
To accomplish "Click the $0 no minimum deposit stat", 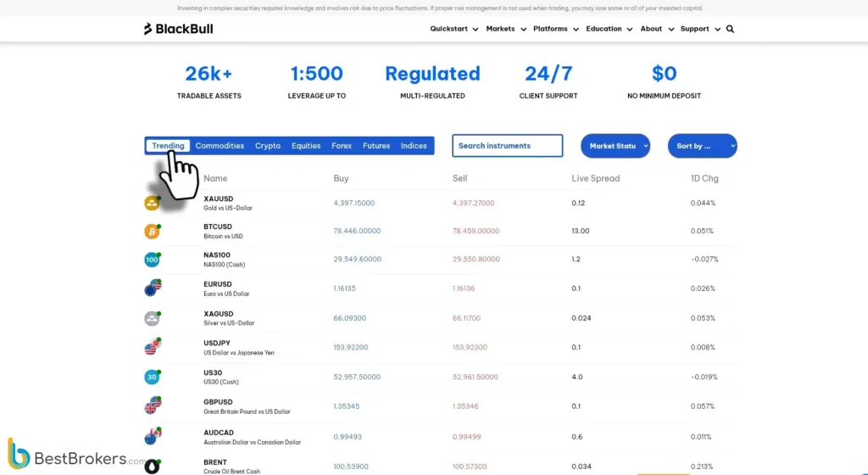I will click(664, 81).
